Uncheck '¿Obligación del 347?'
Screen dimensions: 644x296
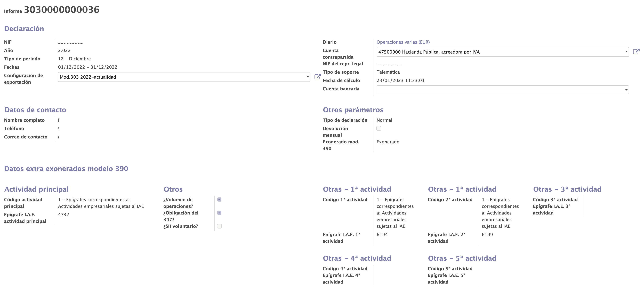point(219,213)
